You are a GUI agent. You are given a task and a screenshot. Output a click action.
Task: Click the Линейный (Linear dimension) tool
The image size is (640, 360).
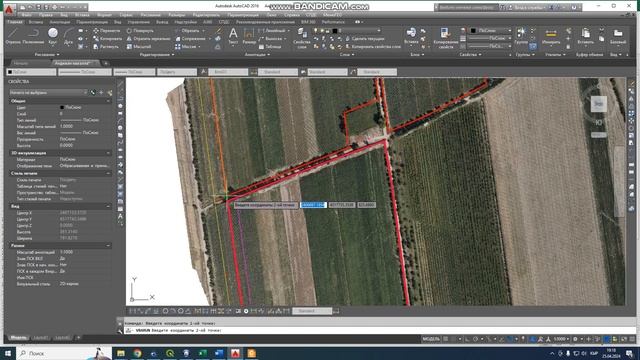coord(272,31)
